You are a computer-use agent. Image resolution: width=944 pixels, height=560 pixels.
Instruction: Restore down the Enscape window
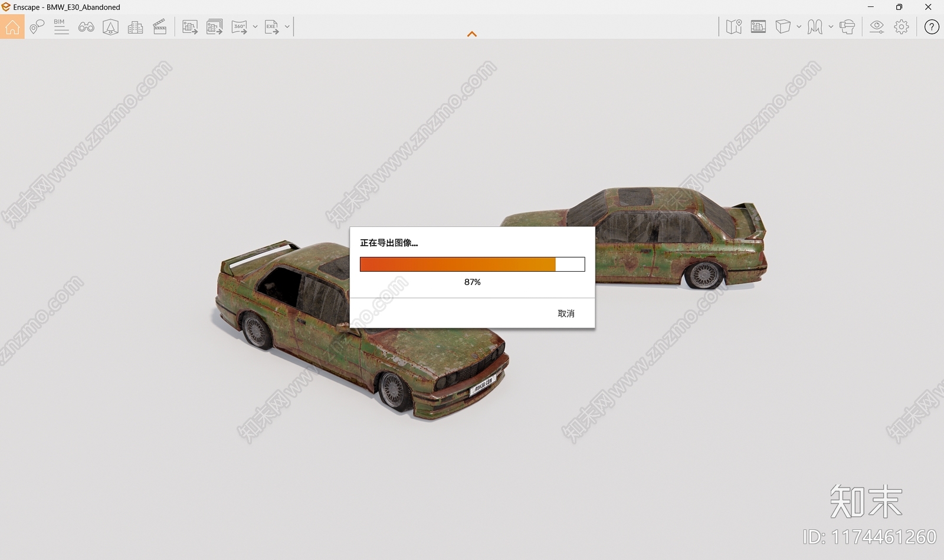coord(899,7)
